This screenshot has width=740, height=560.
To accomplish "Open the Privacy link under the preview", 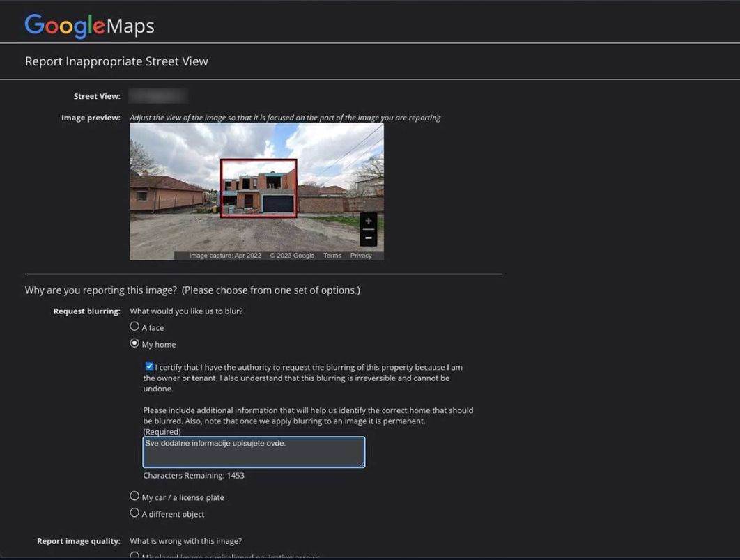I will click(x=361, y=255).
